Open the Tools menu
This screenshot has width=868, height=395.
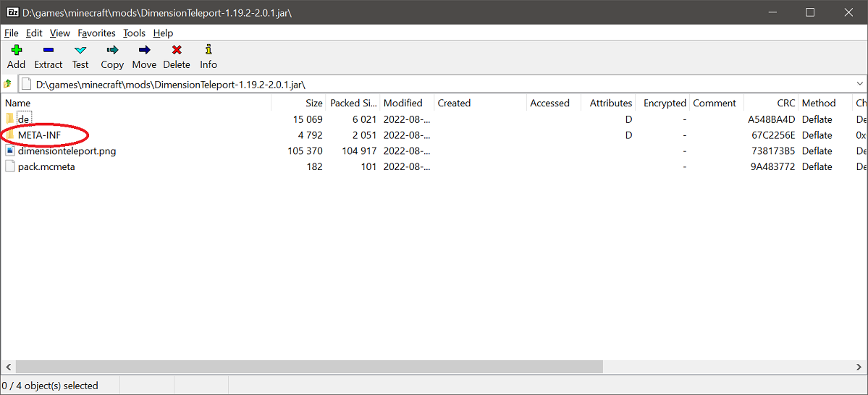pyautogui.click(x=134, y=33)
